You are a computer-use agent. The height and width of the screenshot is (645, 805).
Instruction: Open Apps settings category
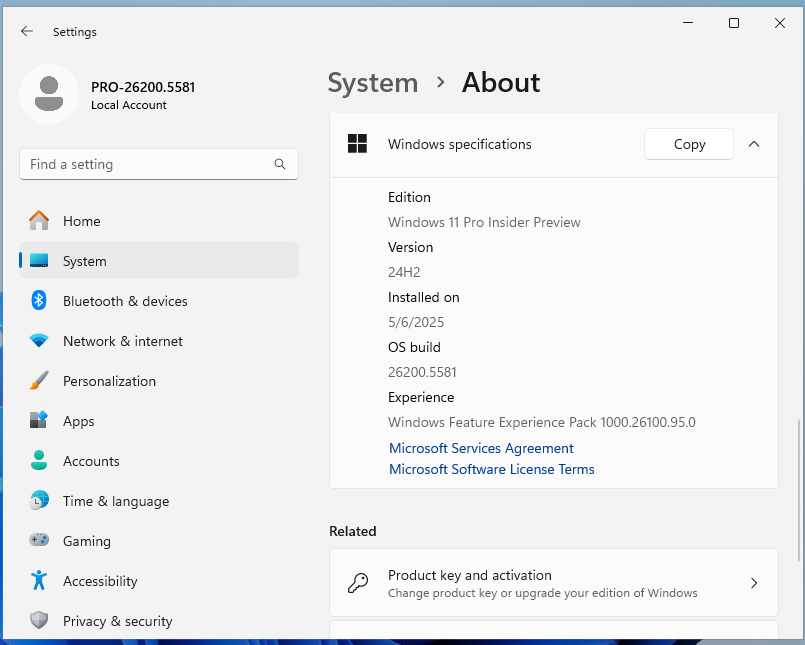(x=159, y=421)
